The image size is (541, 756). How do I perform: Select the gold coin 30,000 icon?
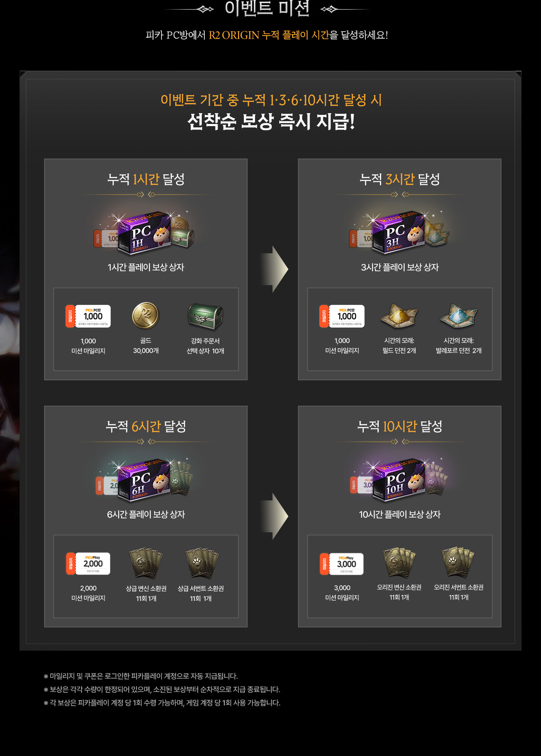coord(146,316)
